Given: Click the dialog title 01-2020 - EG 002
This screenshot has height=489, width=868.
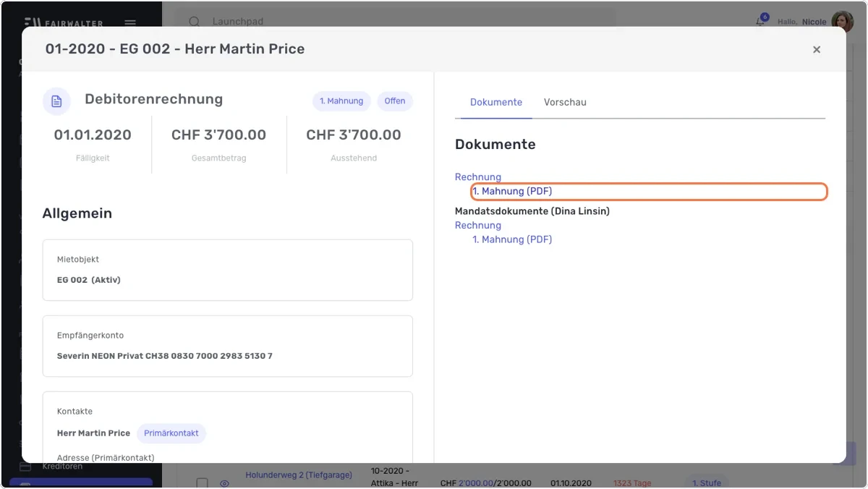Looking at the screenshot, I should [x=175, y=49].
